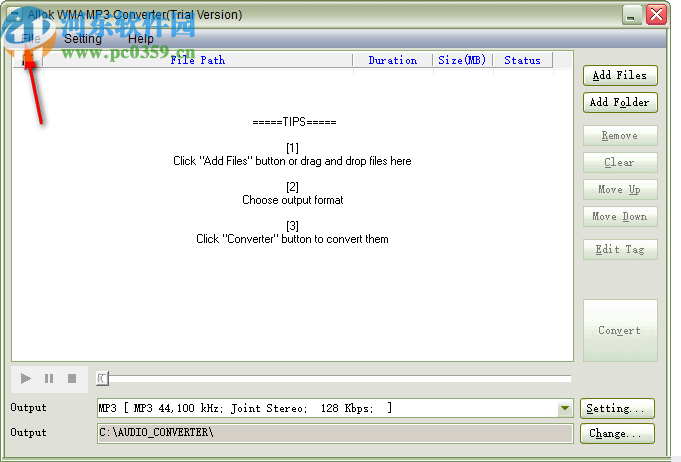Select the MP3 output format combo box

point(335,408)
